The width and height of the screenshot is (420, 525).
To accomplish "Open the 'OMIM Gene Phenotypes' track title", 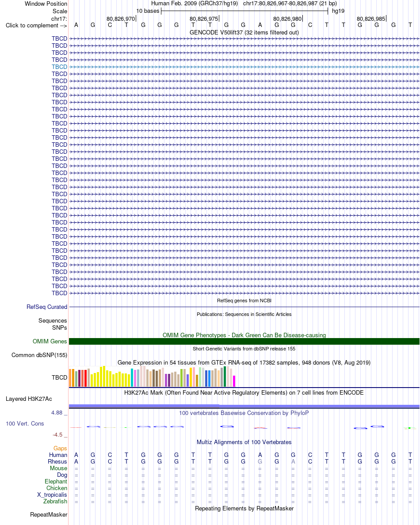I will [x=244, y=335].
